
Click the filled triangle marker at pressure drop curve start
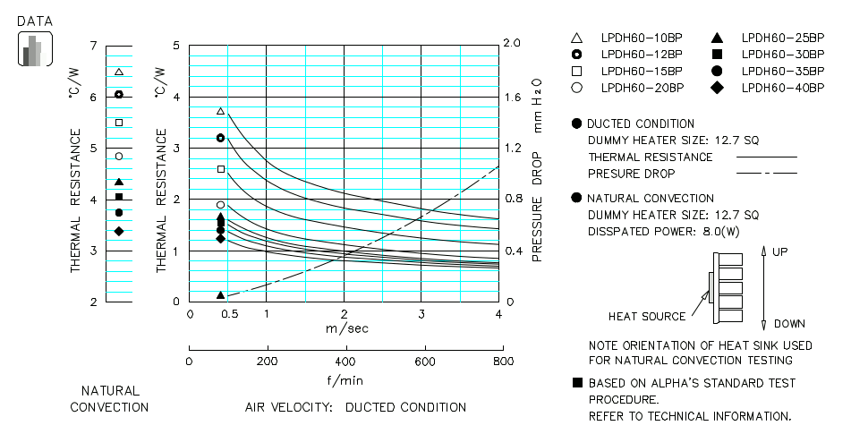[220, 295]
